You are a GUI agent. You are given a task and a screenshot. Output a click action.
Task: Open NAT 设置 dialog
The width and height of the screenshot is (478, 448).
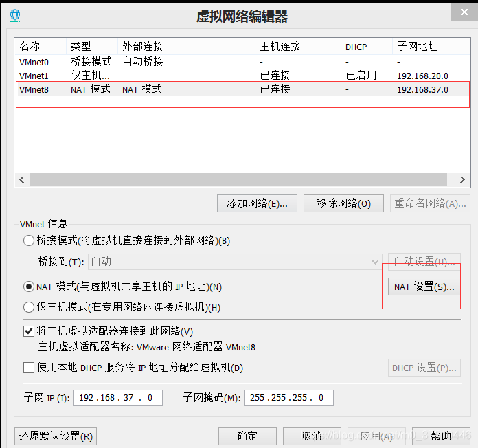click(x=424, y=287)
